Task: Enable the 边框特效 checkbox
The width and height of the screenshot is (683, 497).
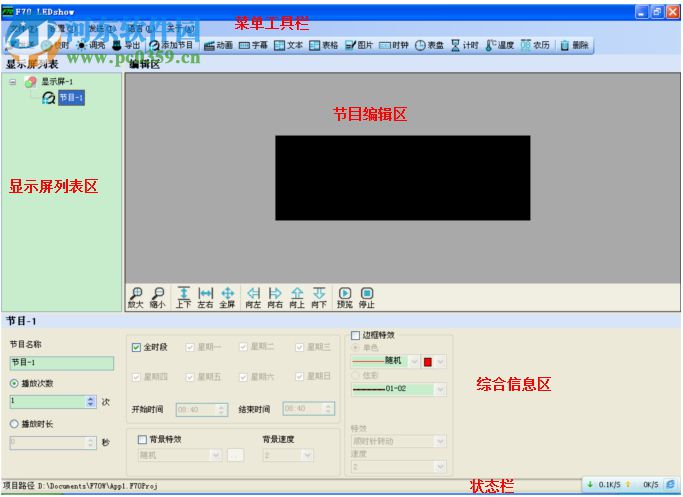Action: 355,335
